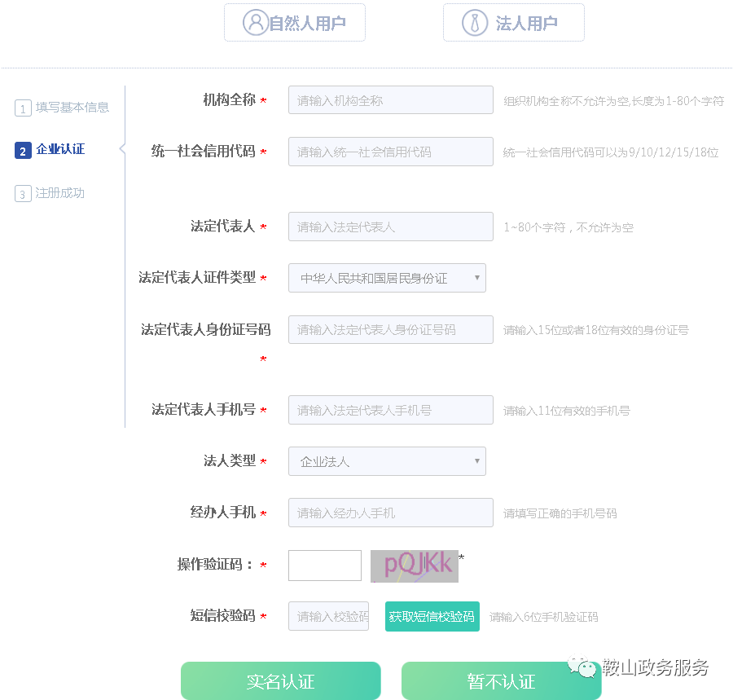This screenshot has height=700, width=733.
Task: Click the WeChat logo beside 鞍山政务服务
Action: [583, 667]
